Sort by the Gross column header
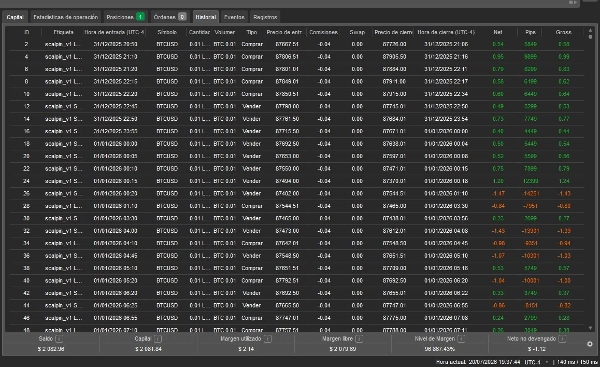The width and height of the screenshot is (600, 367). point(563,32)
